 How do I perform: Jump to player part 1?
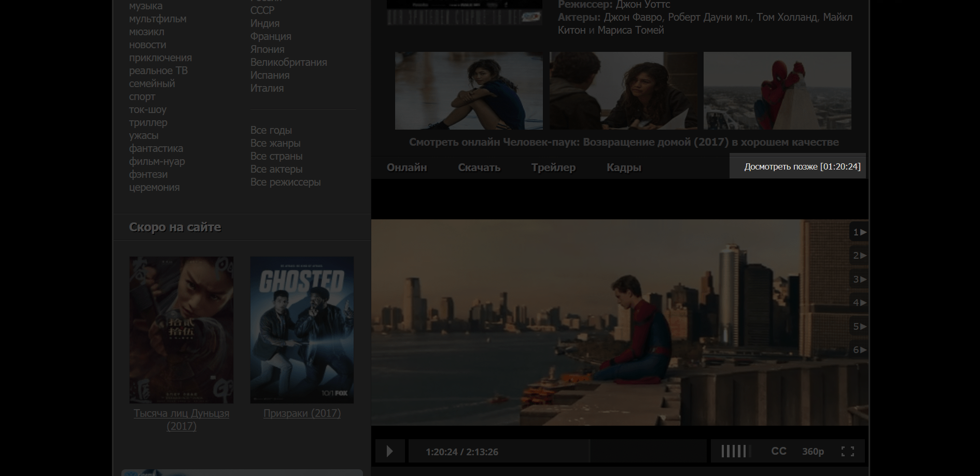click(x=859, y=232)
